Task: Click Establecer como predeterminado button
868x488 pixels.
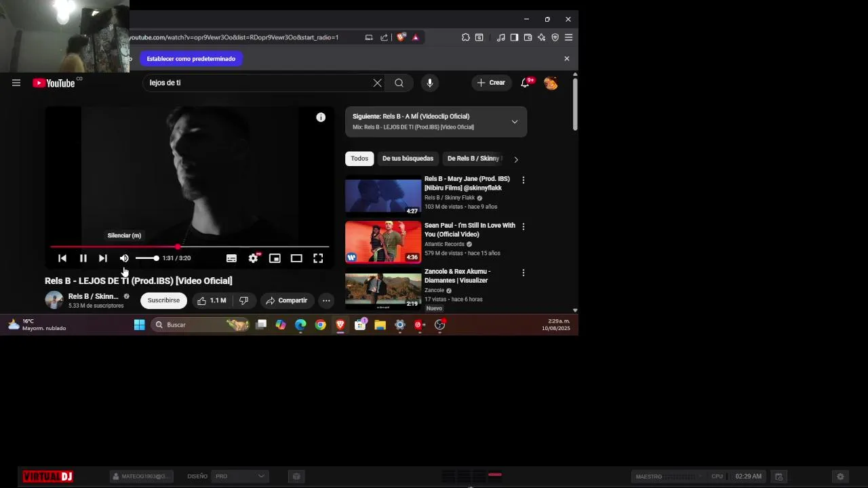Action: [191, 59]
